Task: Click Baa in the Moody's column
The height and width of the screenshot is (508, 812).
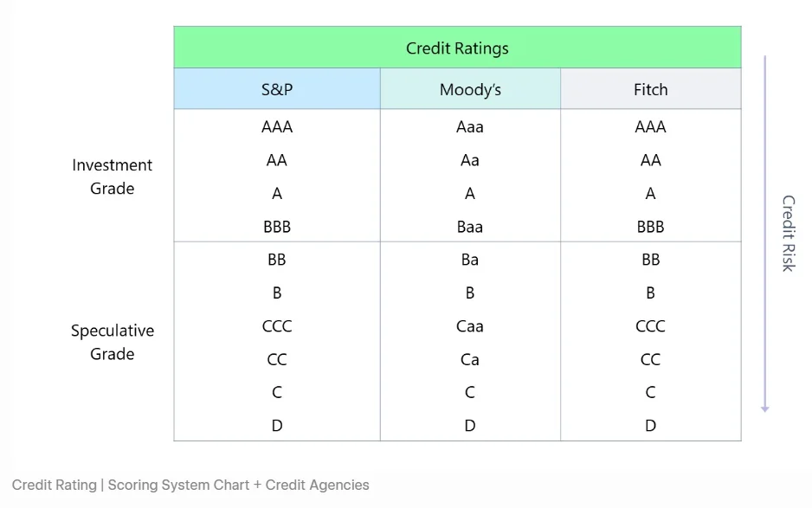Action: [470, 227]
